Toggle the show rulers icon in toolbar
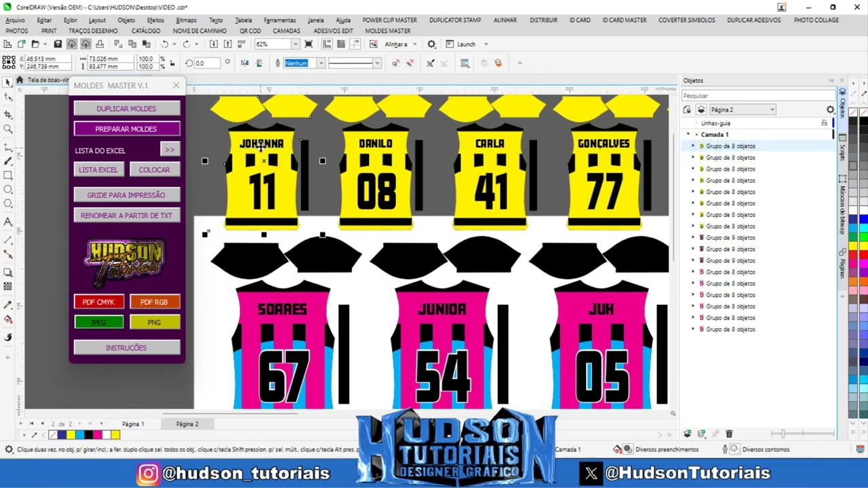 (x=328, y=44)
